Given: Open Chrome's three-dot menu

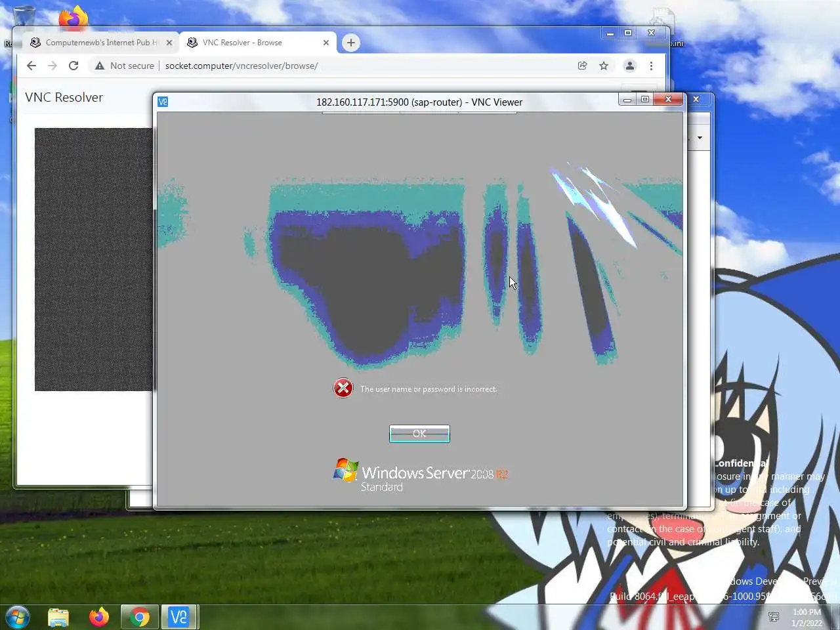Looking at the screenshot, I should (651, 66).
